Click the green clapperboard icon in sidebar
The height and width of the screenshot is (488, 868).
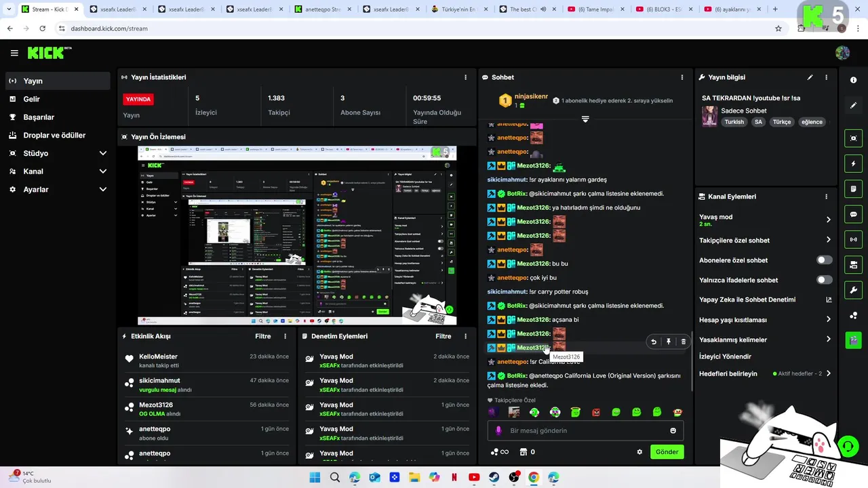pos(853,340)
